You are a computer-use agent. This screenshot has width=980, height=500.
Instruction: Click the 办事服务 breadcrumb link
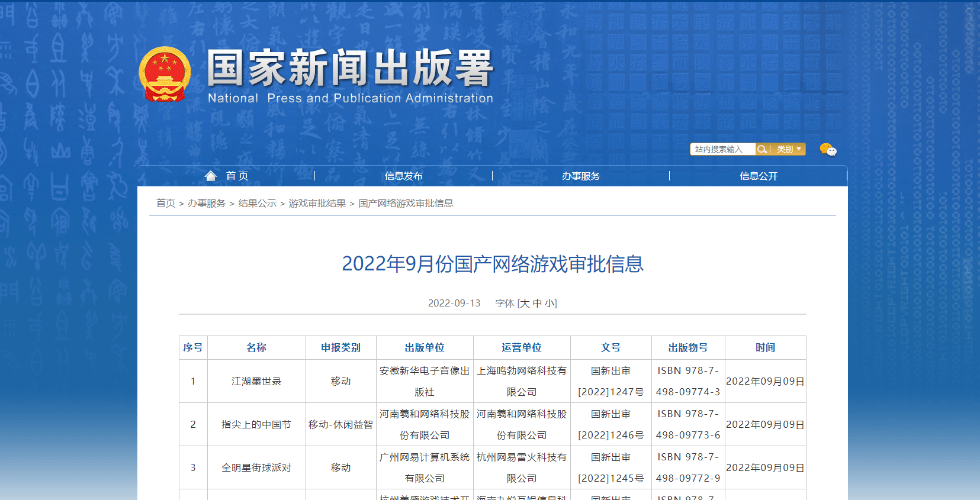point(207,203)
